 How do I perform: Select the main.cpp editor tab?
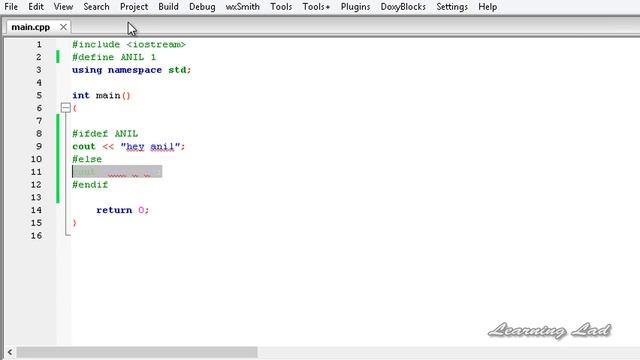[31, 27]
